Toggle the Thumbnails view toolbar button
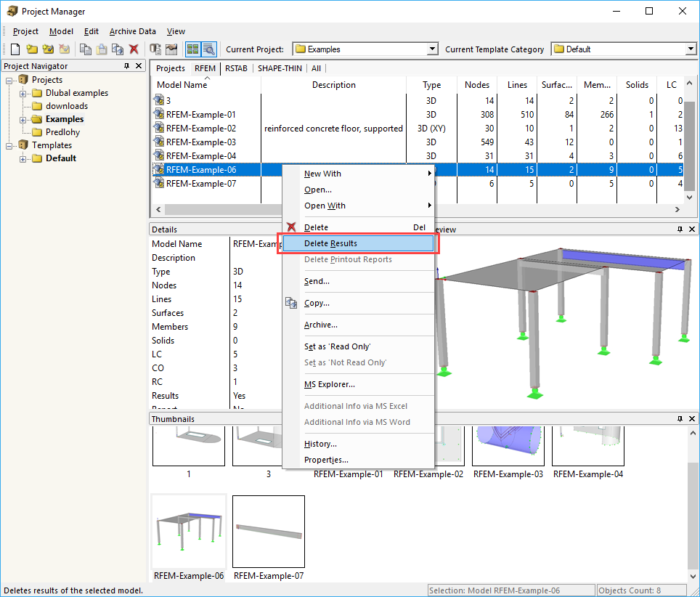 [x=193, y=49]
